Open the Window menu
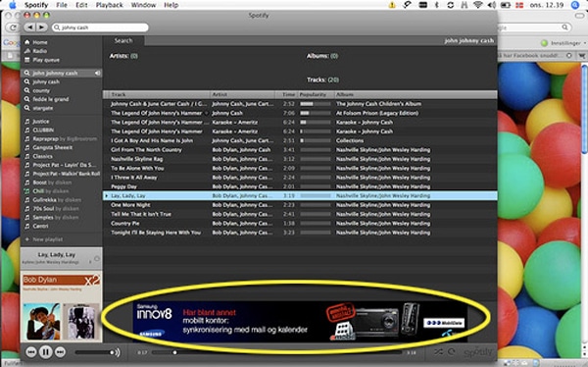Image resolution: width=588 pixels, height=367 pixels. click(144, 5)
